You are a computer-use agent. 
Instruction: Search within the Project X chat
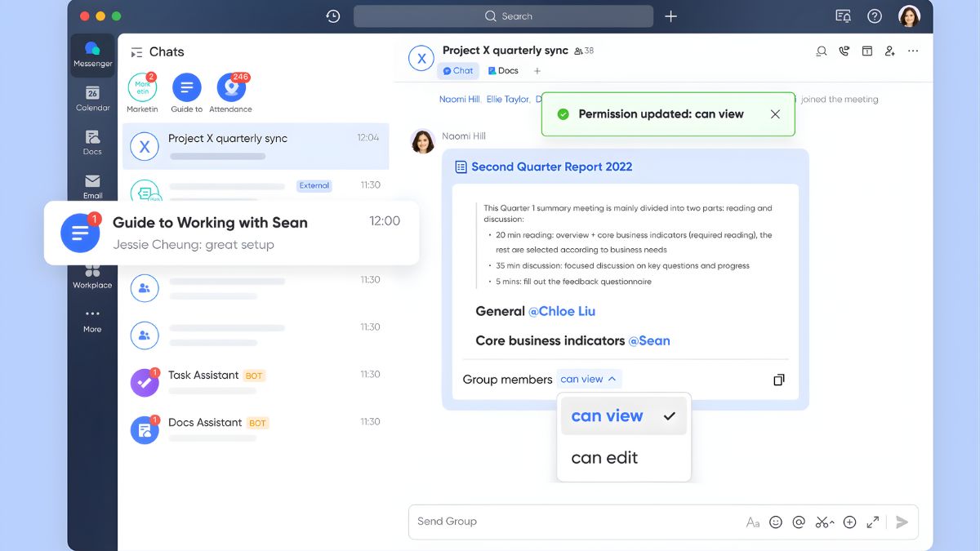click(x=821, y=51)
